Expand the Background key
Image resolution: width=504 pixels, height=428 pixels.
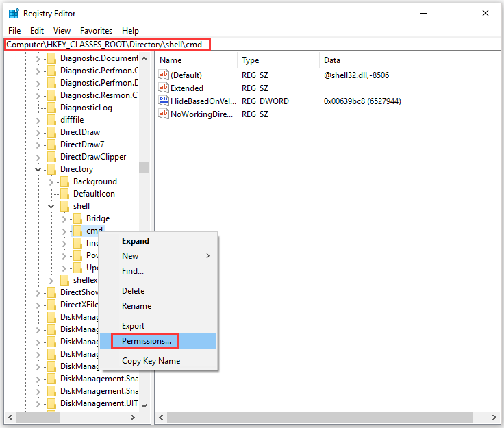[x=51, y=182]
